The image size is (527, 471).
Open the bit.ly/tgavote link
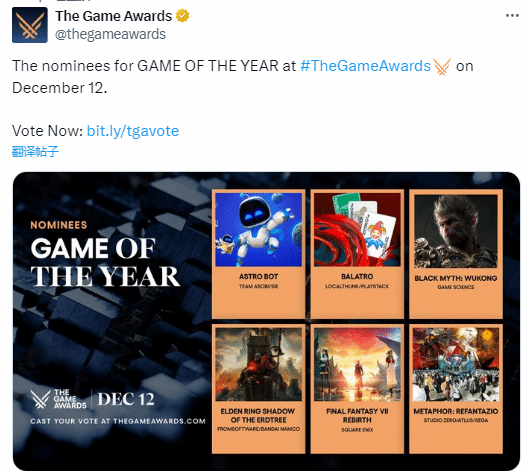point(133,131)
